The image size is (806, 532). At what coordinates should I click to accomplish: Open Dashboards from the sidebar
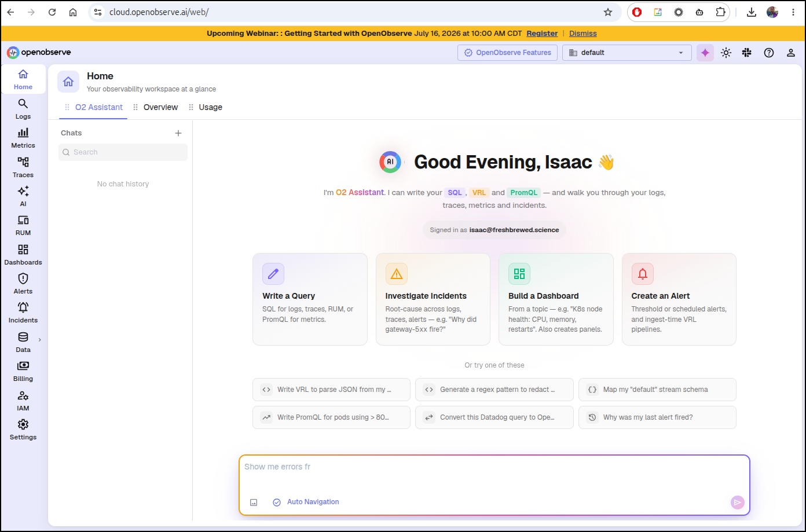pos(23,255)
